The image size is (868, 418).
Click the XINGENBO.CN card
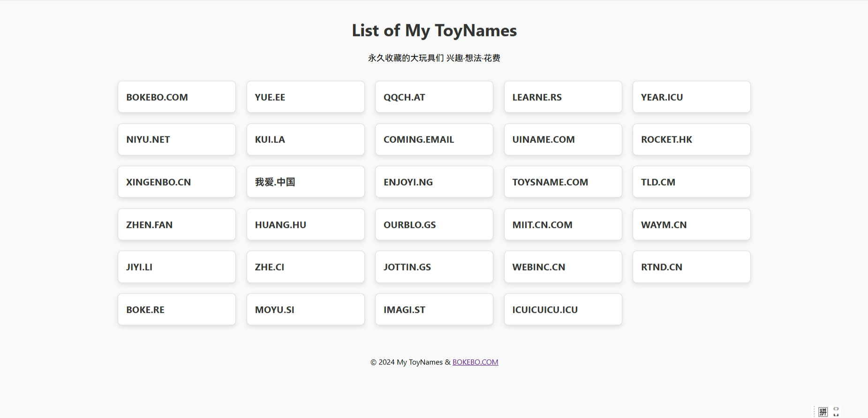(x=176, y=182)
